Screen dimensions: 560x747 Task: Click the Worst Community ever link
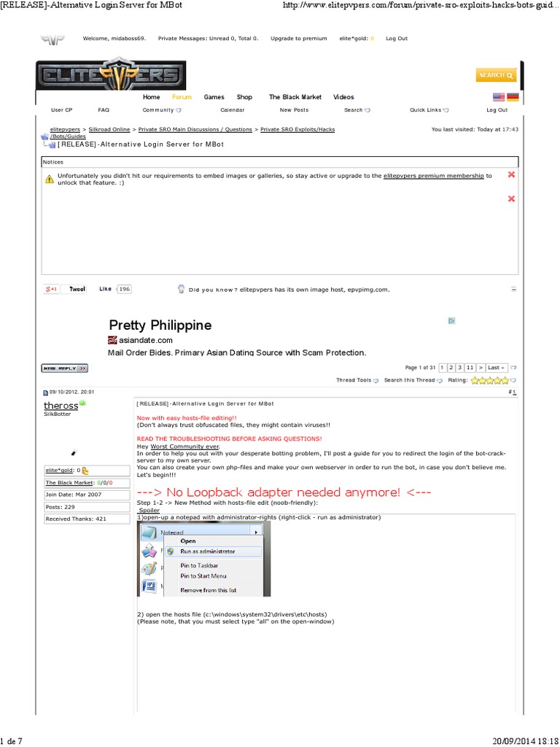(x=184, y=447)
